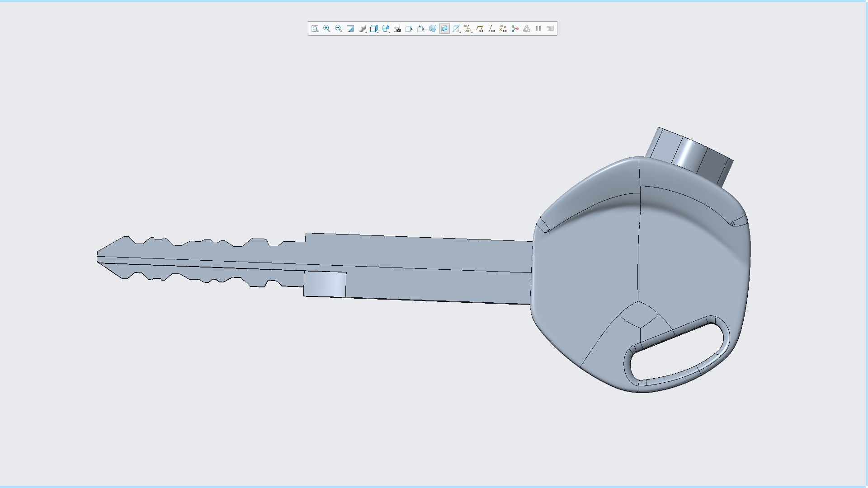Toggle Perspective View cube icon
The height and width of the screenshot is (488, 868).
[x=433, y=28]
